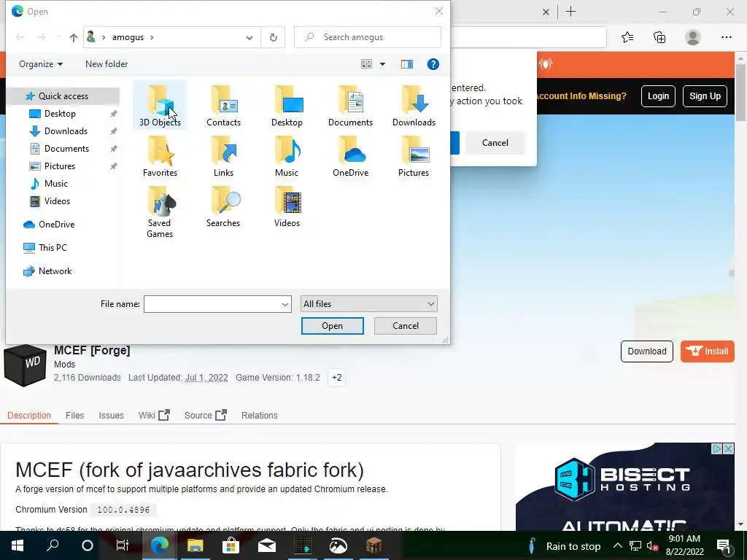Select the Music folder in file list
The image size is (747, 560).
click(287, 156)
